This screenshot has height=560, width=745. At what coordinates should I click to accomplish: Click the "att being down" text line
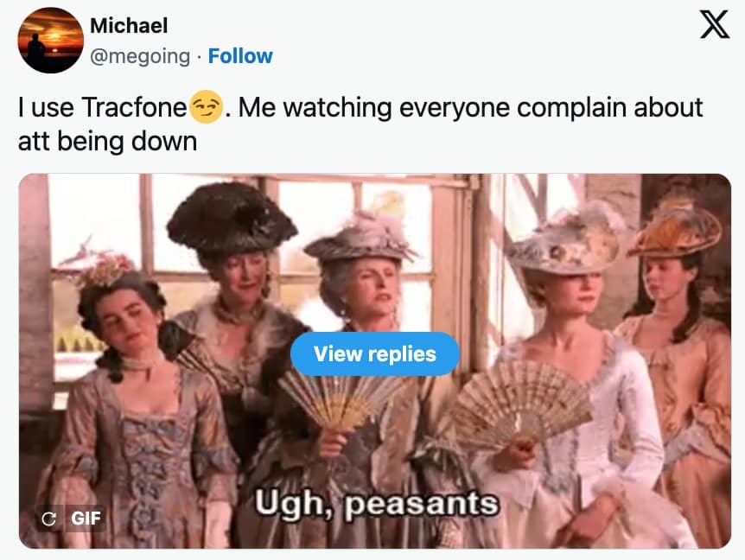pyautogui.click(x=107, y=142)
